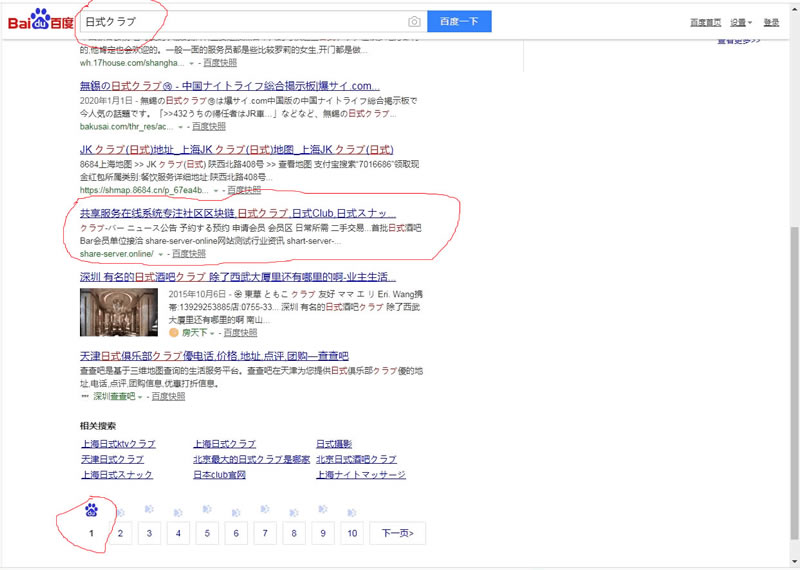Go to results page 8
800x570 pixels.
click(294, 533)
